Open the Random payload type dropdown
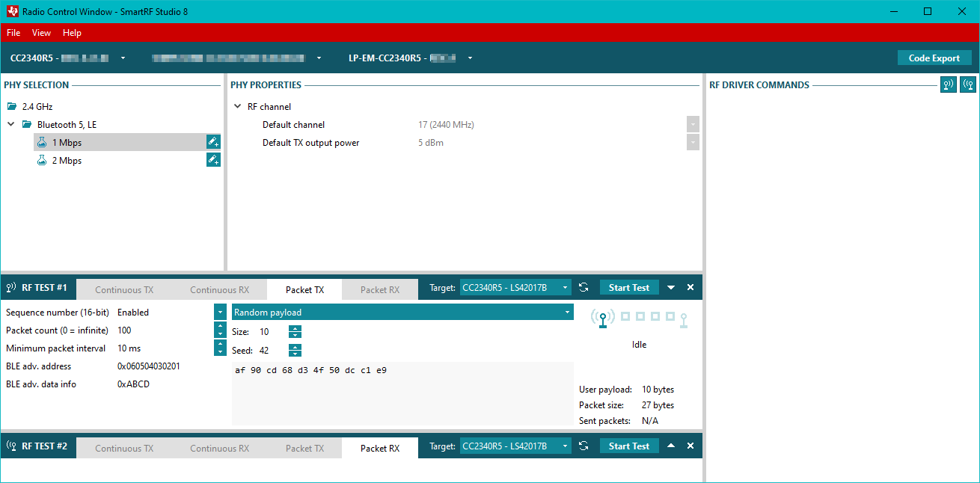This screenshot has height=483, width=980. pyautogui.click(x=566, y=313)
